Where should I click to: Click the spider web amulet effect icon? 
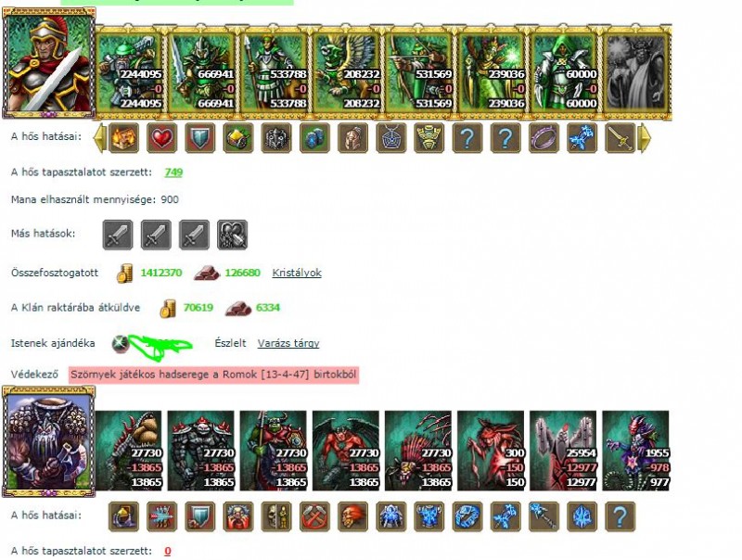point(391,137)
